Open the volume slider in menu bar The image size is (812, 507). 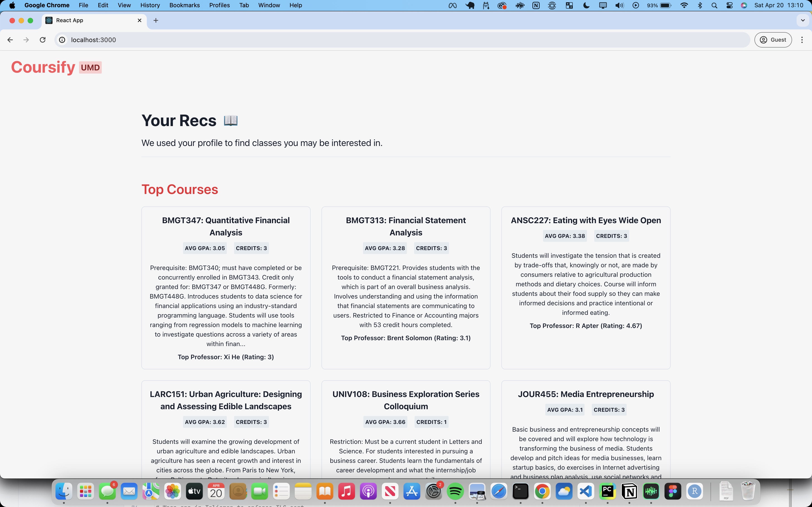coord(619,5)
